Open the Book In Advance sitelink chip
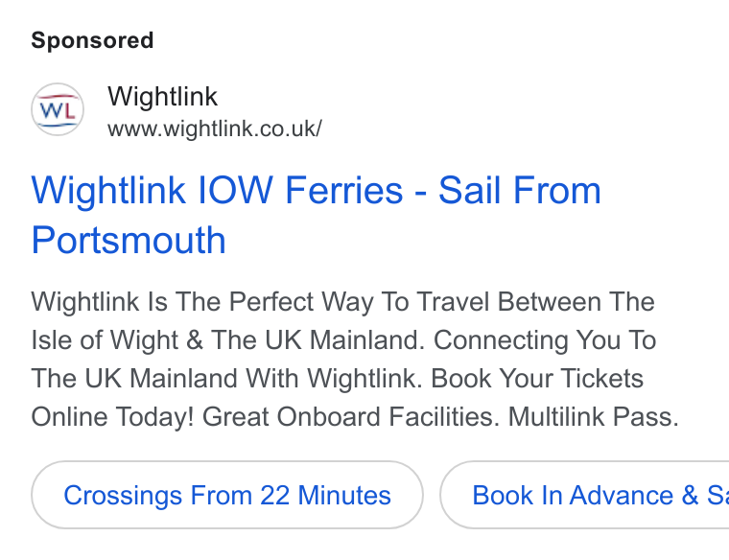 point(584,495)
